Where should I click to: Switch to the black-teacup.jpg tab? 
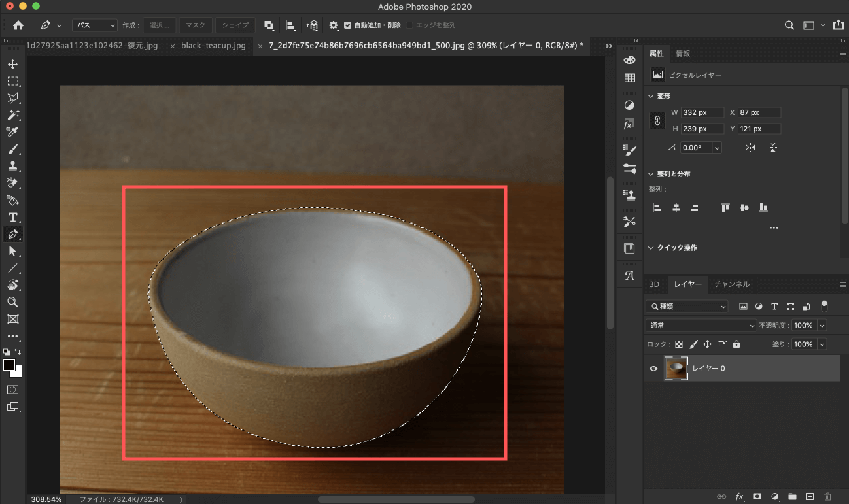pos(213,46)
